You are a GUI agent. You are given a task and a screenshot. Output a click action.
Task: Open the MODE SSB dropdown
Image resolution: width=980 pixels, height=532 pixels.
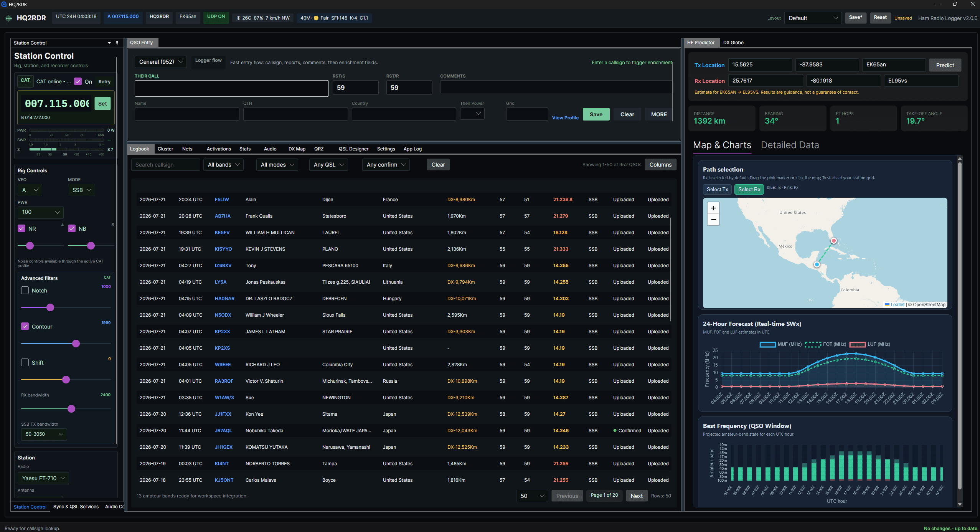[x=81, y=190]
